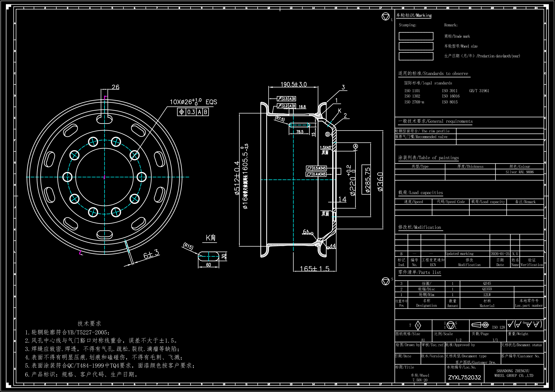Click the Updated marking modification entry
555x392 pixels.
pos(459,254)
